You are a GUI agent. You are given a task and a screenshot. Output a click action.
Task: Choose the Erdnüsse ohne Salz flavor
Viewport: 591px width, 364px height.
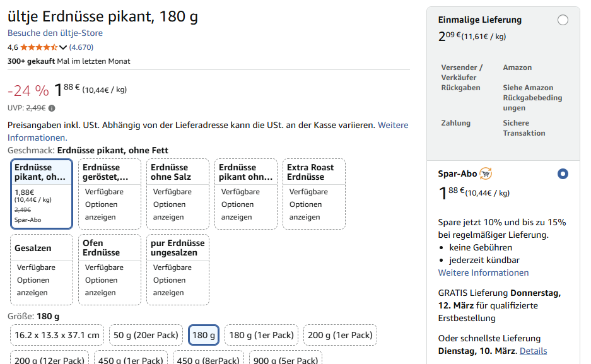point(178,194)
